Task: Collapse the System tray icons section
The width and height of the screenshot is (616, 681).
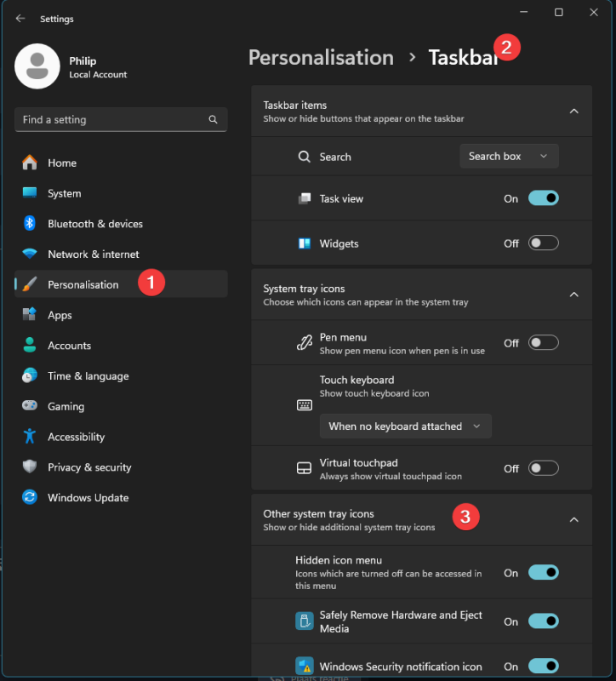Action: click(x=573, y=295)
